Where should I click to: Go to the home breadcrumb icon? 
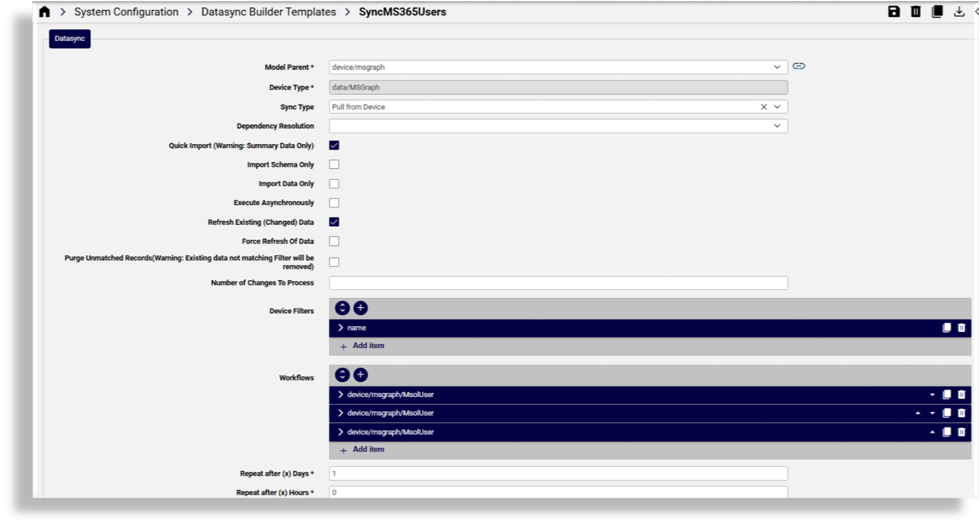[x=45, y=11]
